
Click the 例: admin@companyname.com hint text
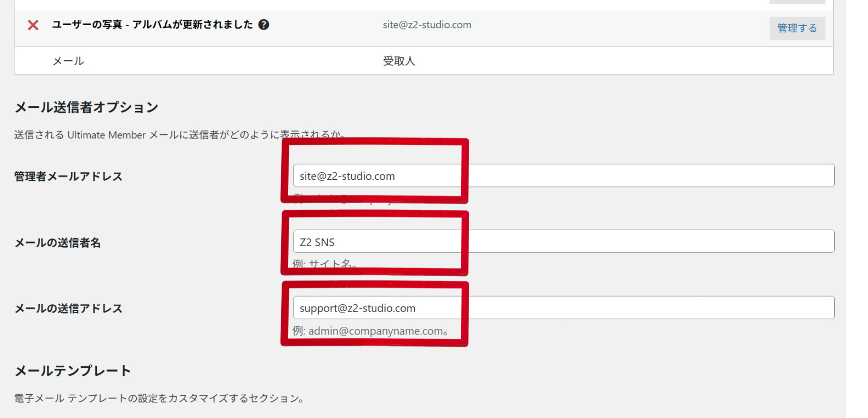(x=370, y=331)
